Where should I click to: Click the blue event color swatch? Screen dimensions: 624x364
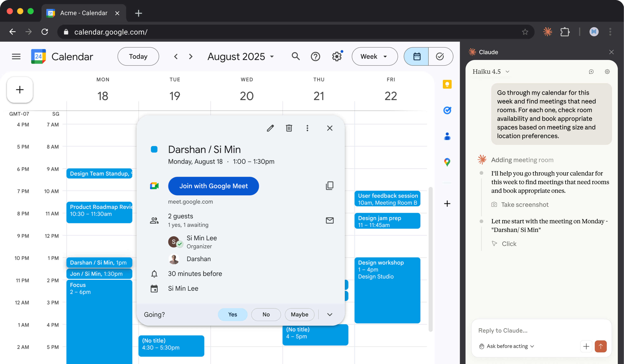[154, 149]
